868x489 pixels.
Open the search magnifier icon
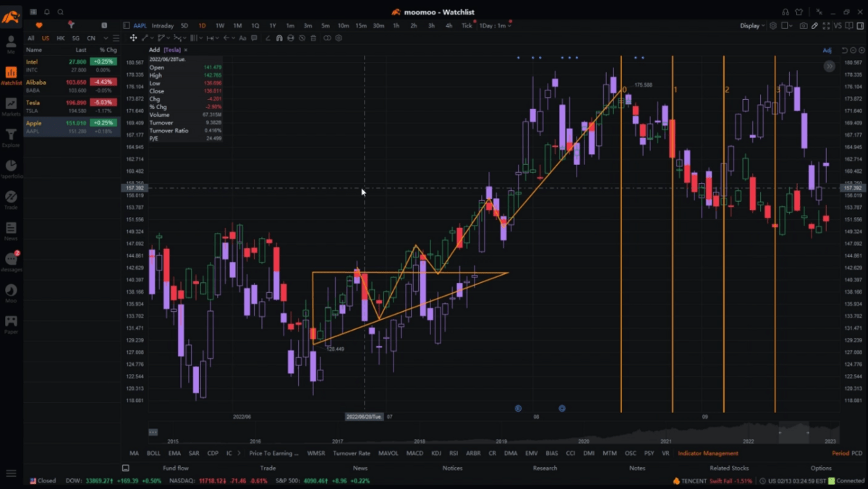tap(61, 12)
